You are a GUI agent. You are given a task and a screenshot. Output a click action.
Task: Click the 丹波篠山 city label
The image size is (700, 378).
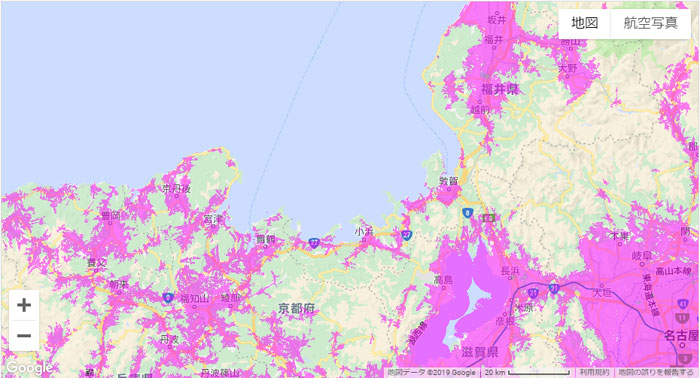point(219,373)
